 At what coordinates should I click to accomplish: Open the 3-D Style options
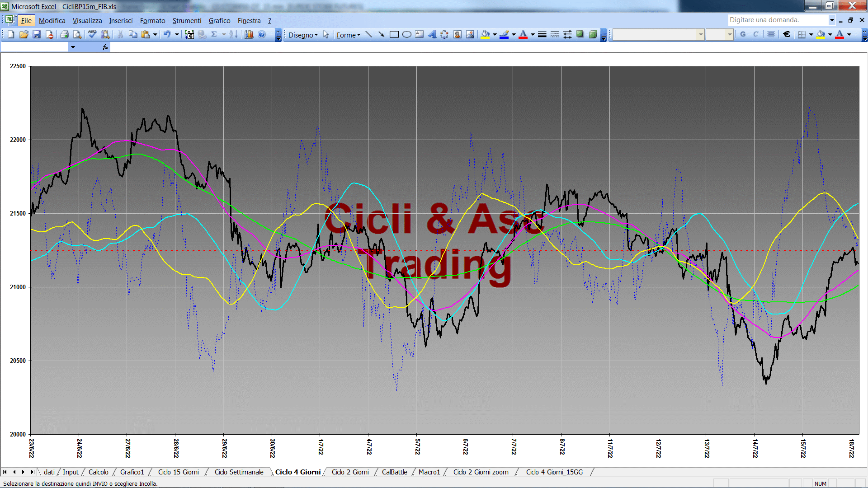(x=593, y=34)
